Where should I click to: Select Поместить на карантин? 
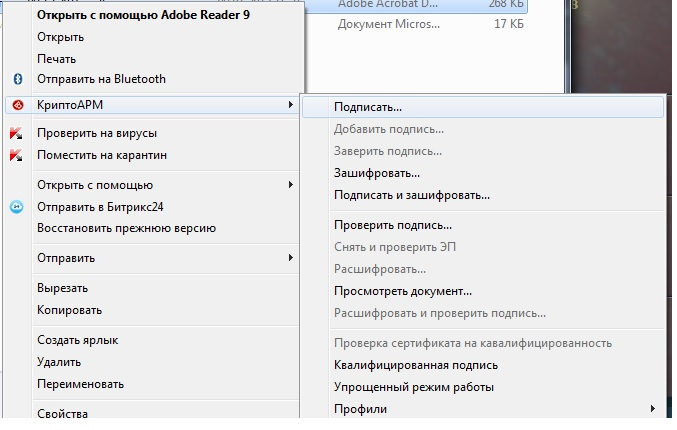(x=102, y=155)
